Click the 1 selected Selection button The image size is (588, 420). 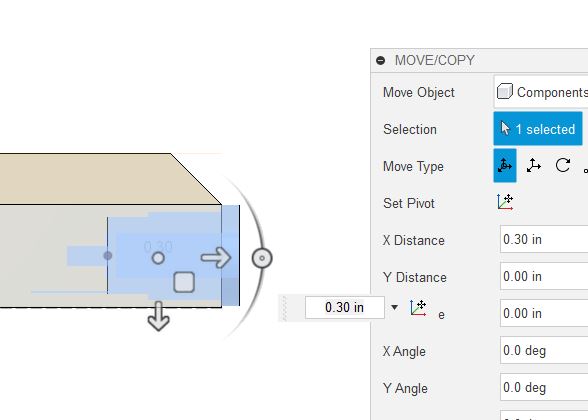pyautogui.click(x=538, y=129)
